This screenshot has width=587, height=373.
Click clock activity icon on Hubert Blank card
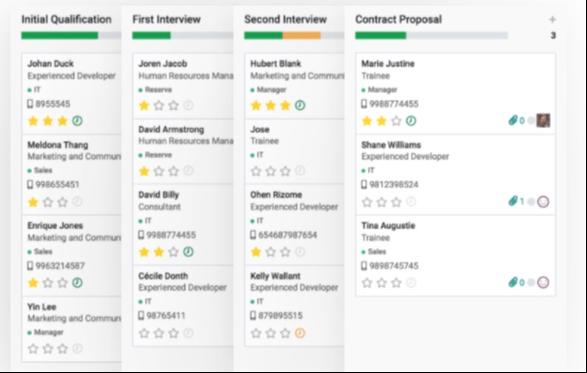[300, 105]
